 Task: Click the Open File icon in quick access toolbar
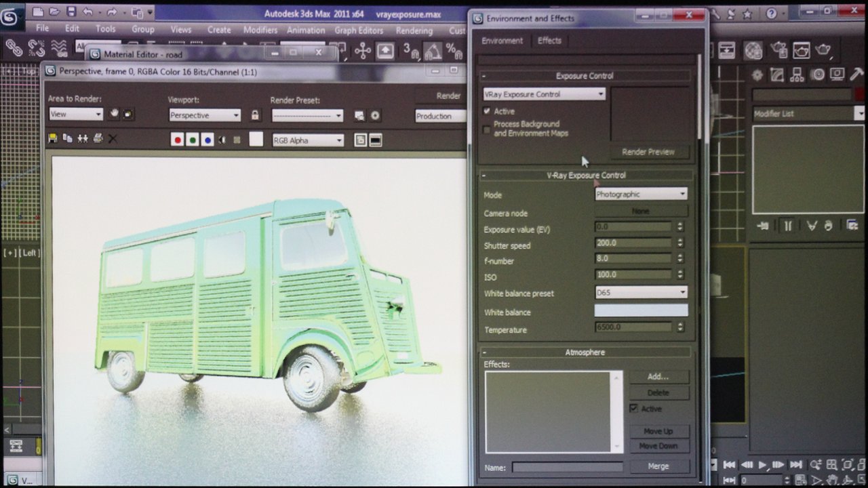(x=54, y=12)
